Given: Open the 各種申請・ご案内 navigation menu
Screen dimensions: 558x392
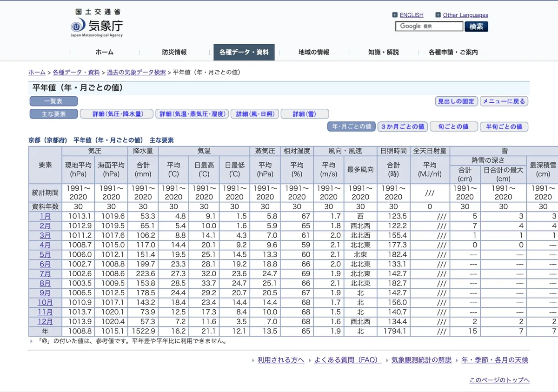Looking at the screenshot, I should click(x=453, y=52).
